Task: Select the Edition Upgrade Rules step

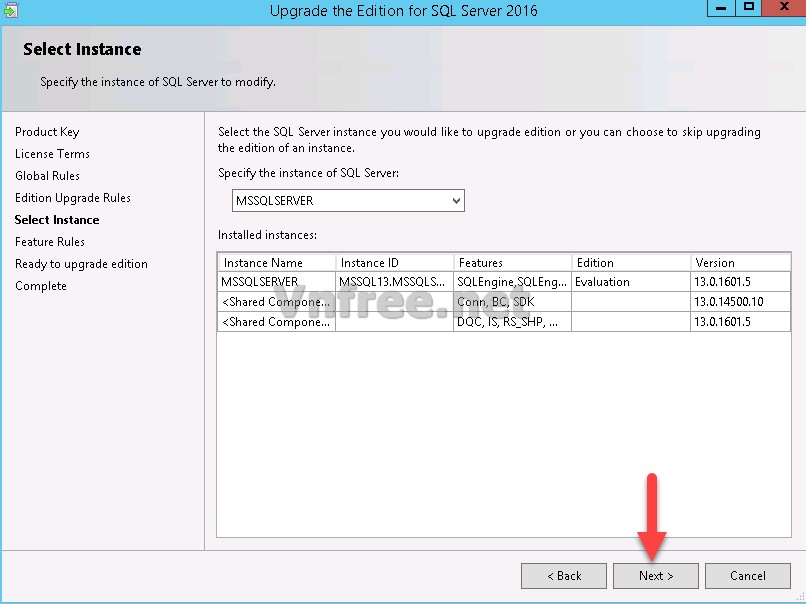Action: pos(72,198)
